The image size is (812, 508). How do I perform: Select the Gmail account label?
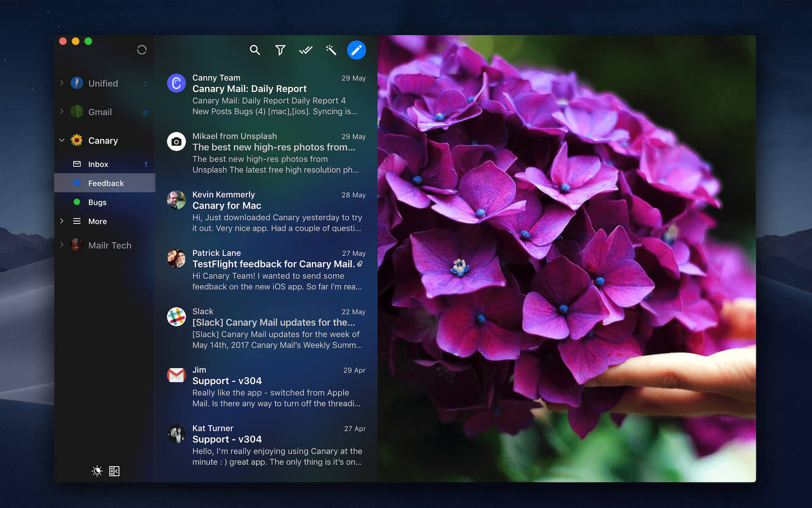point(100,112)
